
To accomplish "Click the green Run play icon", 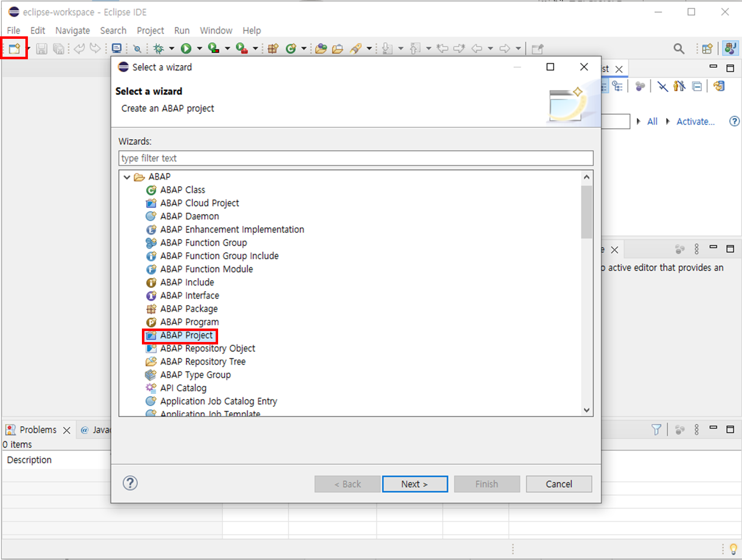I will click(x=186, y=48).
